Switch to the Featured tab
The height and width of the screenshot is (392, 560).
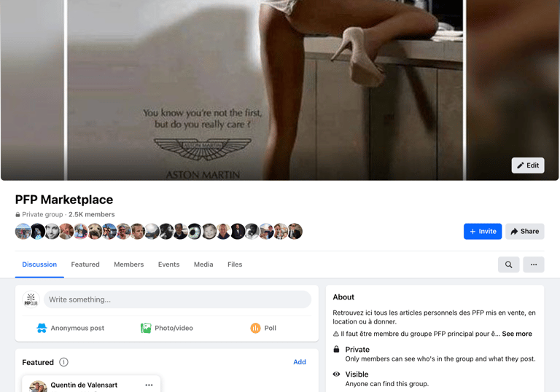(x=85, y=264)
